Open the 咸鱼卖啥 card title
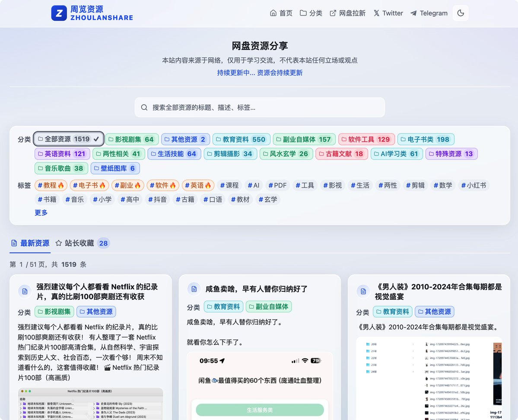Viewport: 518px width, 420px height. click(x=256, y=289)
